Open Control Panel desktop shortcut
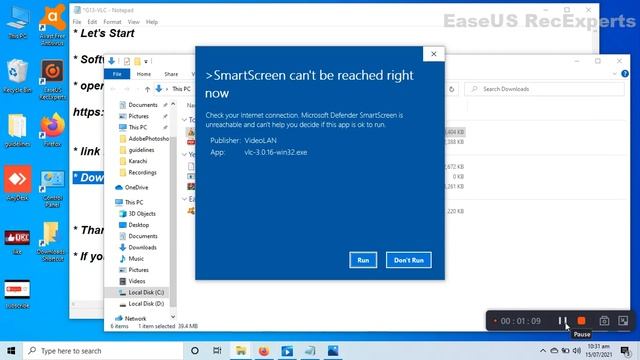Screen dimensions: 640x360 click(52, 189)
